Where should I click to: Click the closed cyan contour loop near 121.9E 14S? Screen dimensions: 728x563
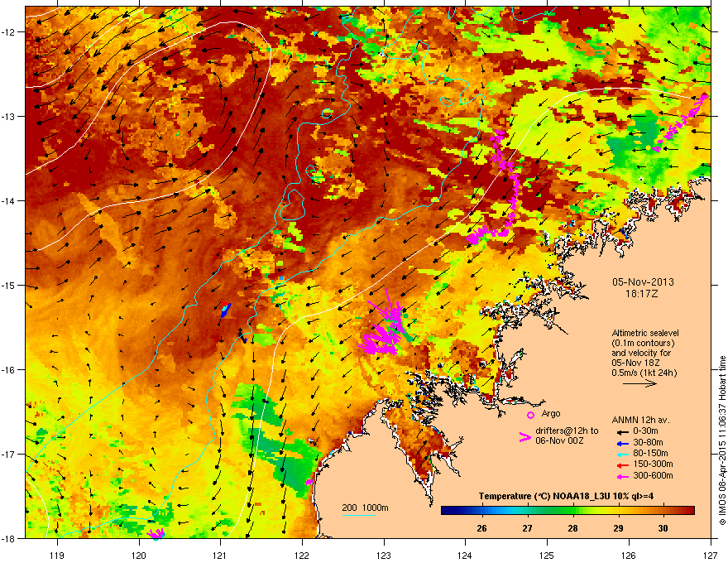(291, 205)
